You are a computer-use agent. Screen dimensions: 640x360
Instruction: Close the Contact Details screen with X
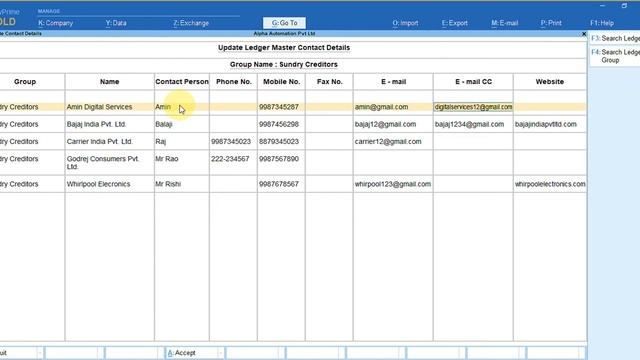pos(584,34)
